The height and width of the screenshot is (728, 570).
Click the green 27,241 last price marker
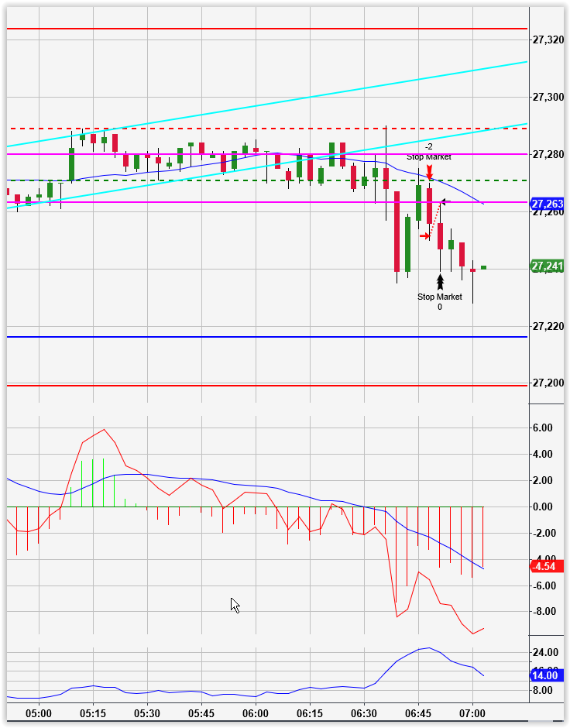(548, 266)
